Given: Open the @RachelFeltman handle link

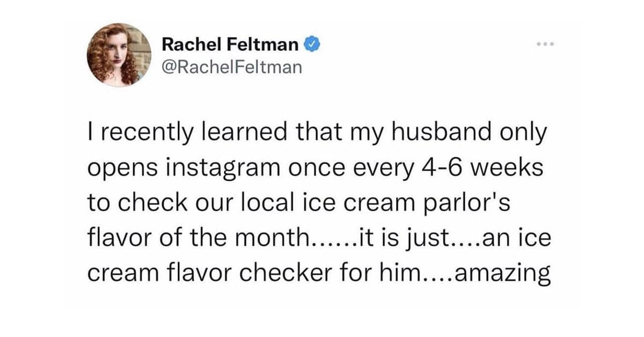Looking at the screenshot, I should pos(231,67).
